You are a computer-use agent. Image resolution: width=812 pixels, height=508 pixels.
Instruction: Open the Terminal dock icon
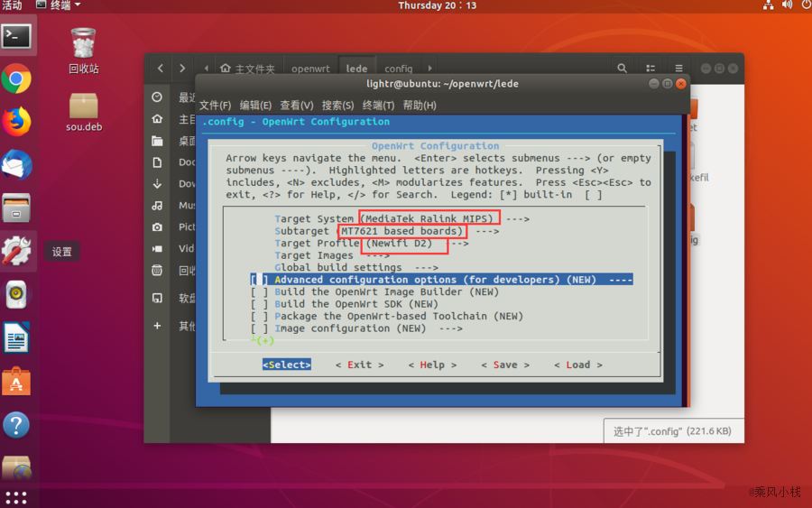(x=16, y=37)
